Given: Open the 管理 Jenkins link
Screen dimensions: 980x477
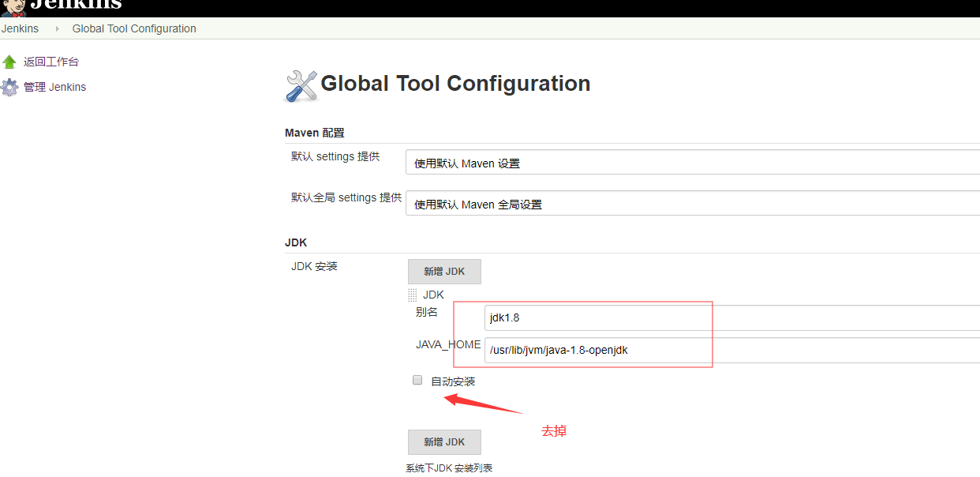Looking at the screenshot, I should 54,87.
